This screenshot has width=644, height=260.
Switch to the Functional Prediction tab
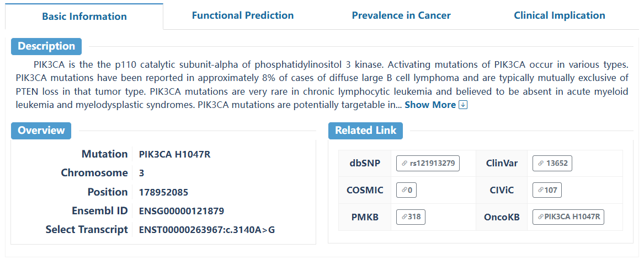point(243,15)
